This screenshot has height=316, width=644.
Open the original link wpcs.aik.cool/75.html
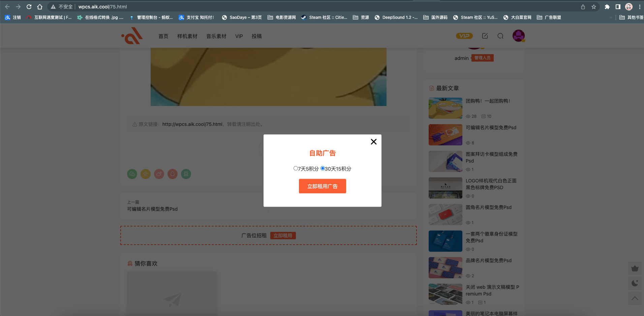pyautogui.click(x=192, y=124)
